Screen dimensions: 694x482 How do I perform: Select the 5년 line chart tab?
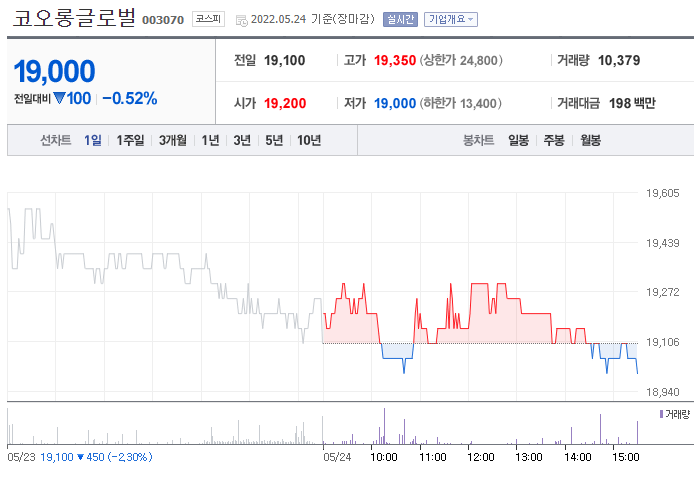pyautogui.click(x=274, y=140)
